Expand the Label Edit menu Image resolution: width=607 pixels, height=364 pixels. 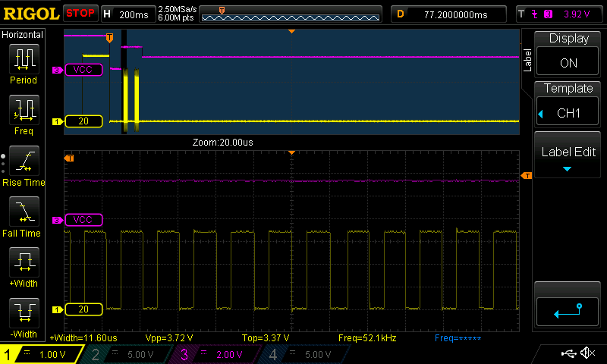(x=568, y=158)
